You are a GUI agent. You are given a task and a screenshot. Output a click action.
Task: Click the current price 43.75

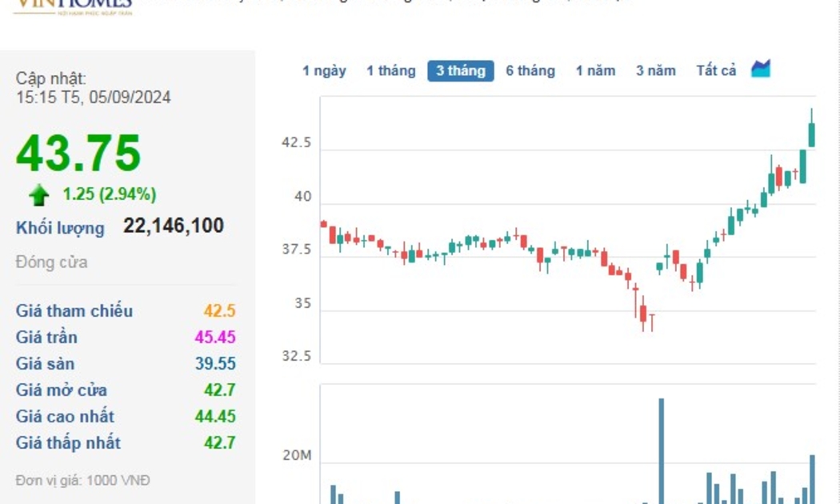coord(78,153)
